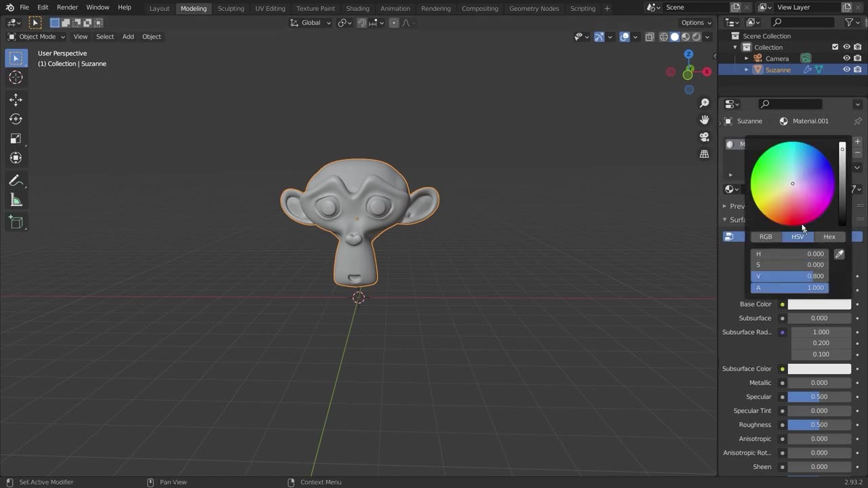Screen dimensions: 868x488
Task: Open the File menu
Action: [x=24, y=7]
